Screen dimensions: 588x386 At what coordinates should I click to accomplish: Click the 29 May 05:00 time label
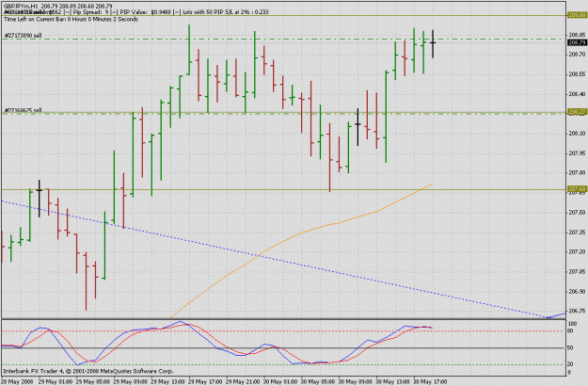92,382
